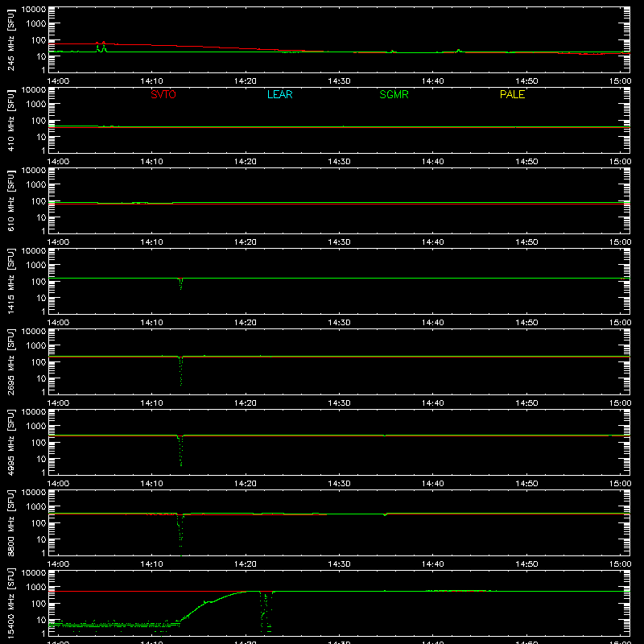The width and height of the screenshot is (644, 644).
Task: Click the green dip in 2695 MHz trace
Action: coord(180,371)
